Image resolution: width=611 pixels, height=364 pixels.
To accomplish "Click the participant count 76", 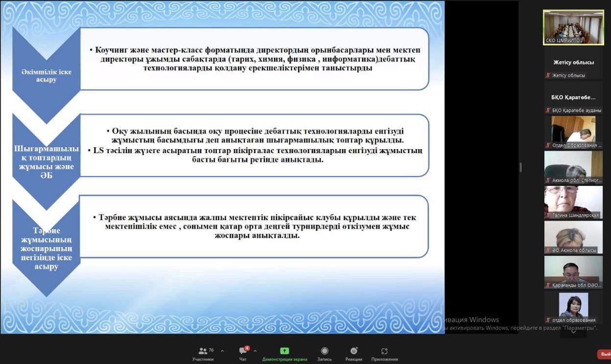I will click(211, 350).
